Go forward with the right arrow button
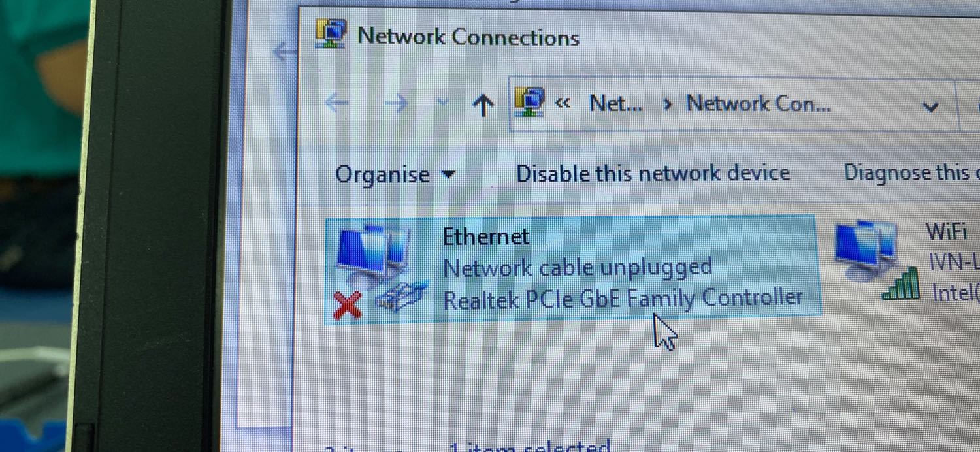Screen dimensions: 980x452 tap(396, 103)
